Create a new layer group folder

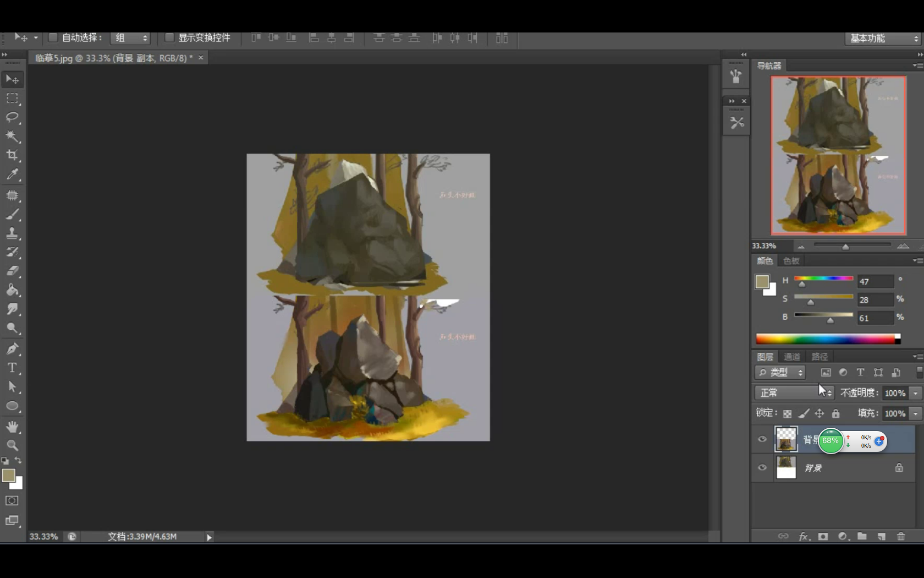(x=862, y=536)
